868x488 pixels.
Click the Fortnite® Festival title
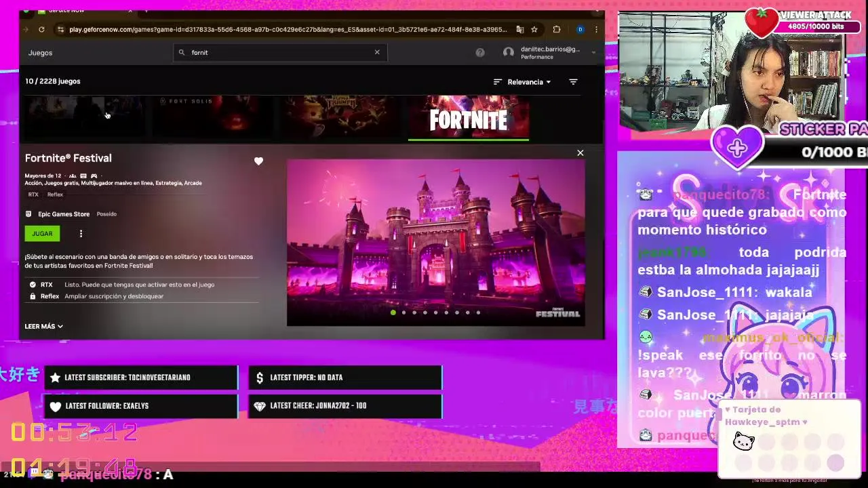pyautogui.click(x=68, y=158)
